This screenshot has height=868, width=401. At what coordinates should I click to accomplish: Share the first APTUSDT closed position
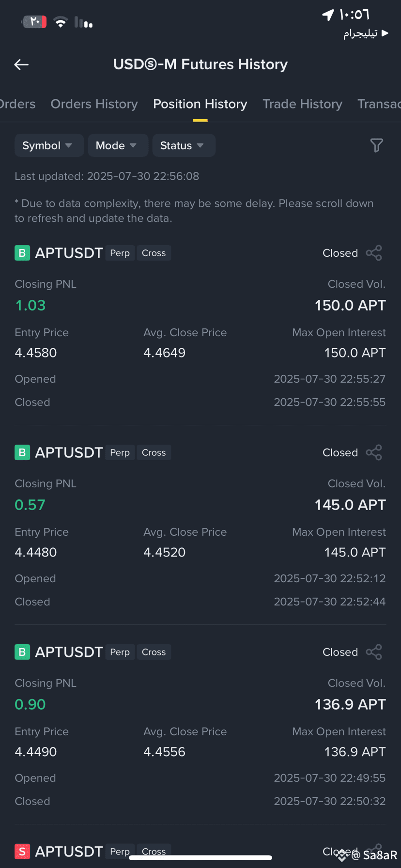(374, 253)
